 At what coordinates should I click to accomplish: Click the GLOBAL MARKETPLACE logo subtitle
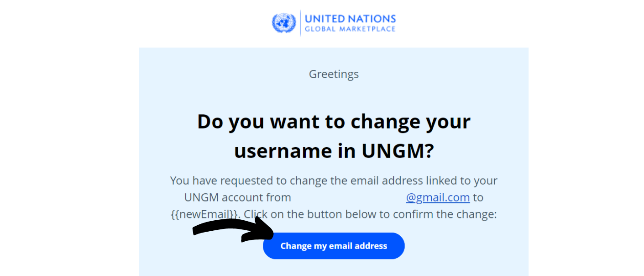point(350,29)
